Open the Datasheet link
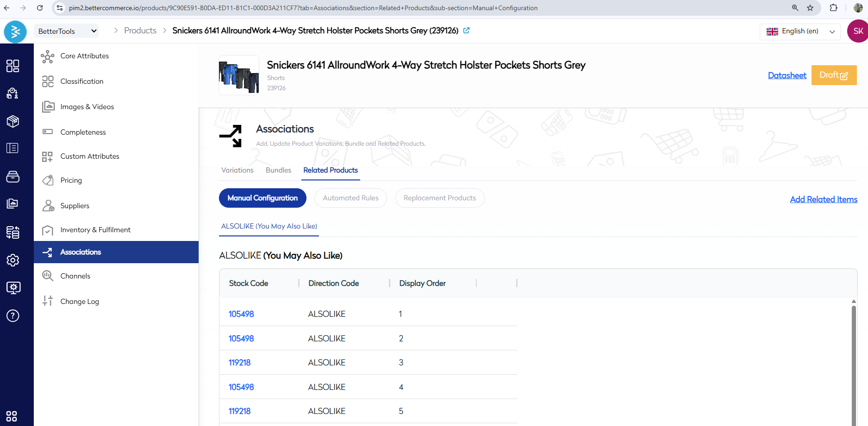 tap(787, 75)
